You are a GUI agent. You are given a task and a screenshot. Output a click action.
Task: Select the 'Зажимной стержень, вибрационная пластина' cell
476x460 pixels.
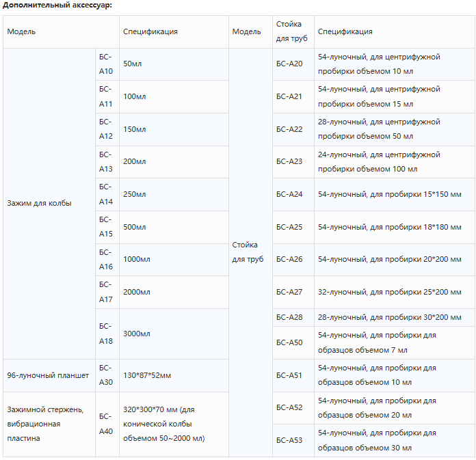[49, 424]
